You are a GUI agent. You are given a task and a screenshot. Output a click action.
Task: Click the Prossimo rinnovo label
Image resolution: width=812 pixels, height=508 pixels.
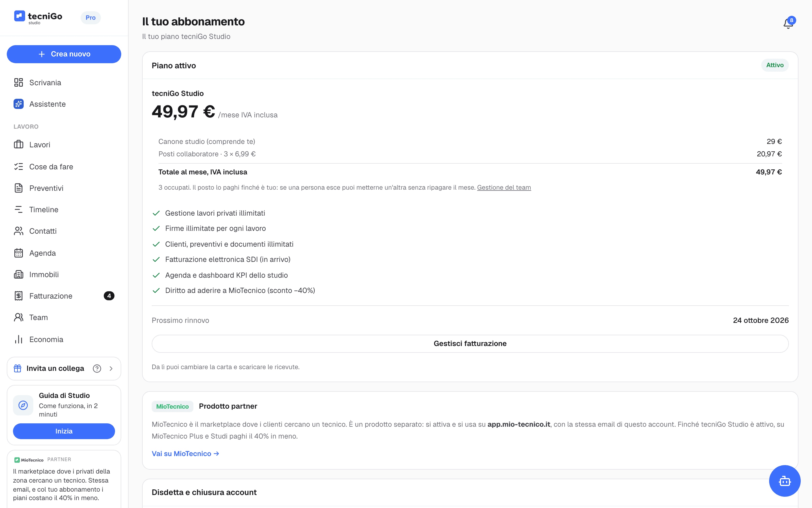point(180,321)
